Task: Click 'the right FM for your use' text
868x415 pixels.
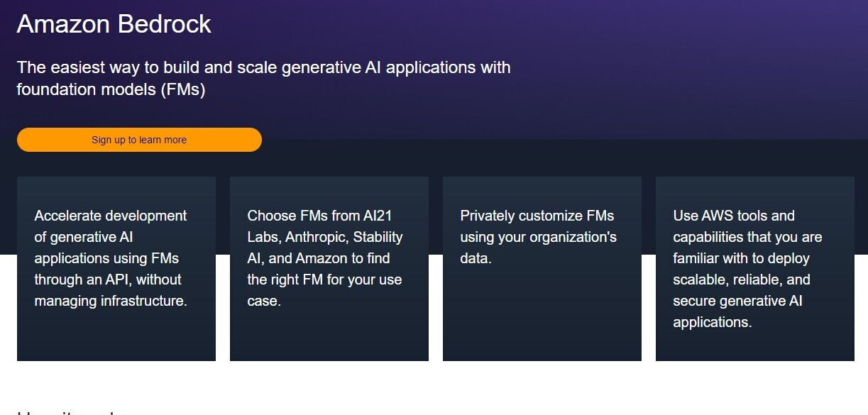Action: 324,280
